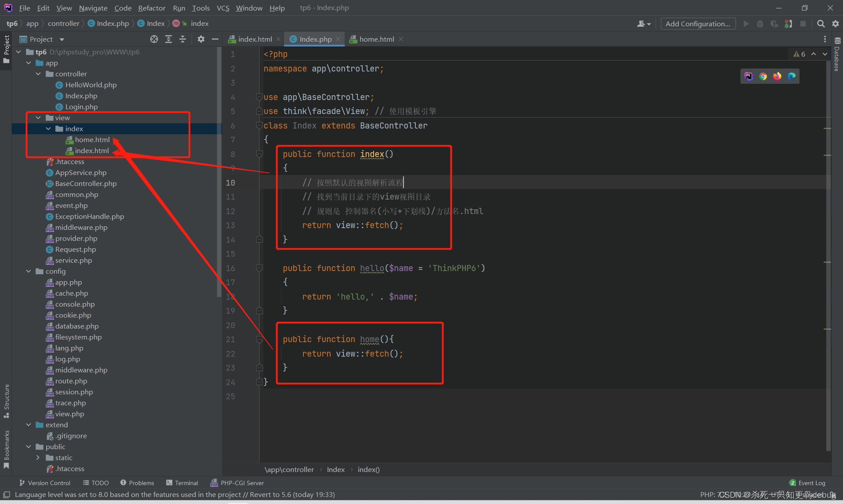Image resolution: width=843 pixels, height=504 pixels.
Task: Open file in Chrome browser icon
Action: [763, 76]
